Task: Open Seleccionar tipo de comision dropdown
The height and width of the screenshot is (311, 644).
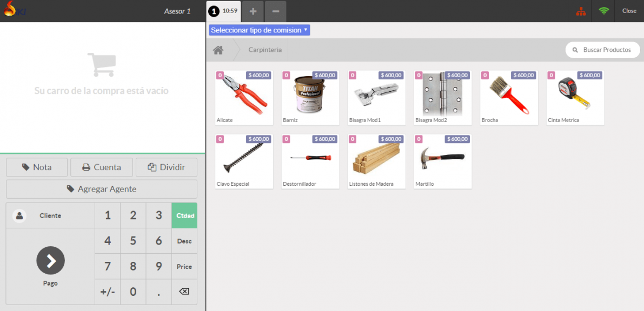Action: (260, 30)
